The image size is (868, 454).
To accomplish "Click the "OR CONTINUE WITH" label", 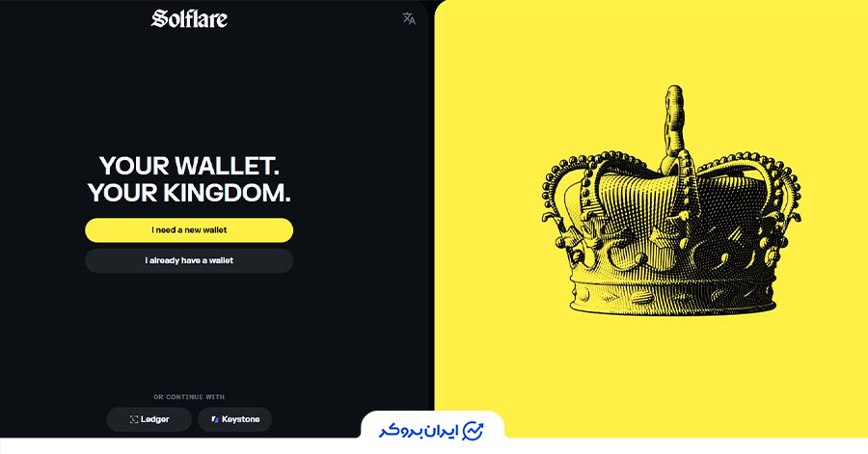I will (189, 397).
